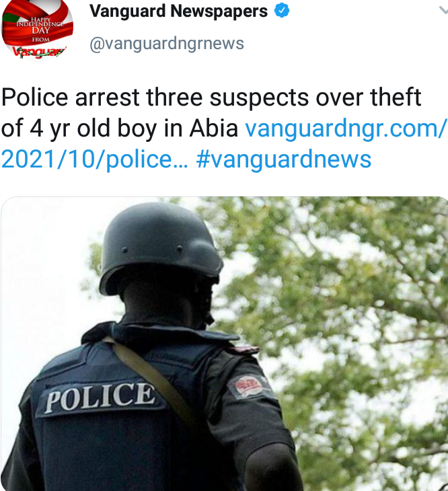Click the POLICE label on the vest in photo
Screen dimensions: 448x491
point(100,397)
